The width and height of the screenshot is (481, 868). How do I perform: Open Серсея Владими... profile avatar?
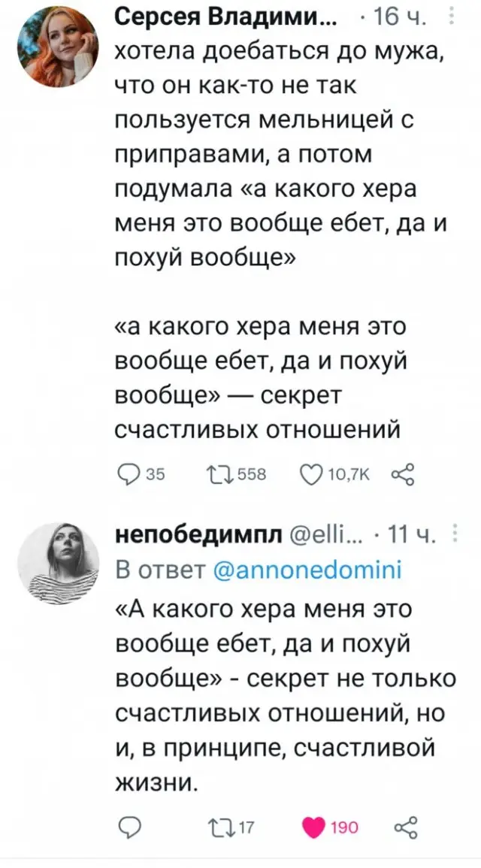[x=58, y=47]
